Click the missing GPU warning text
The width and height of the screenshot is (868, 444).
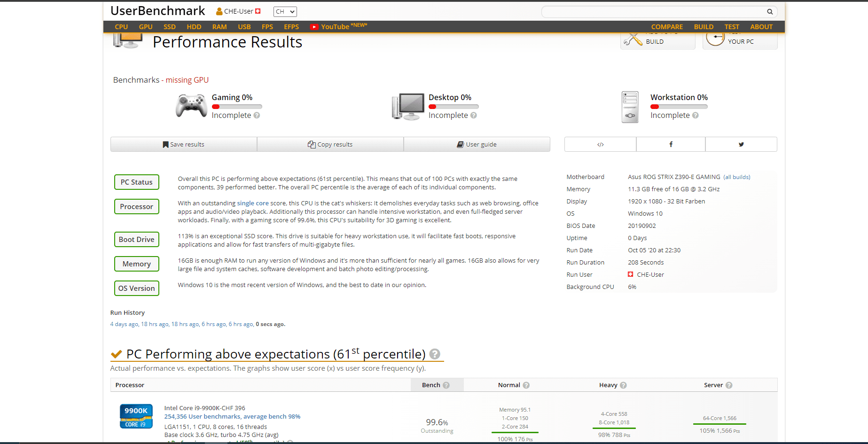pos(187,80)
